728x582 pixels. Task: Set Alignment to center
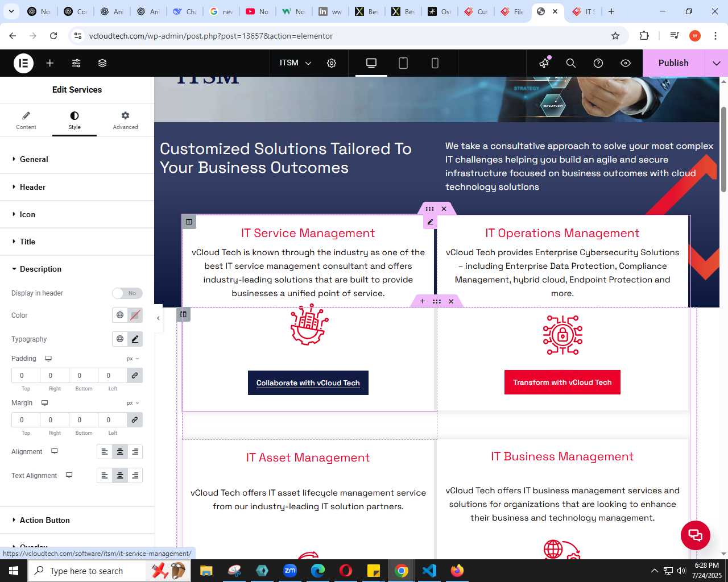[120, 452]
